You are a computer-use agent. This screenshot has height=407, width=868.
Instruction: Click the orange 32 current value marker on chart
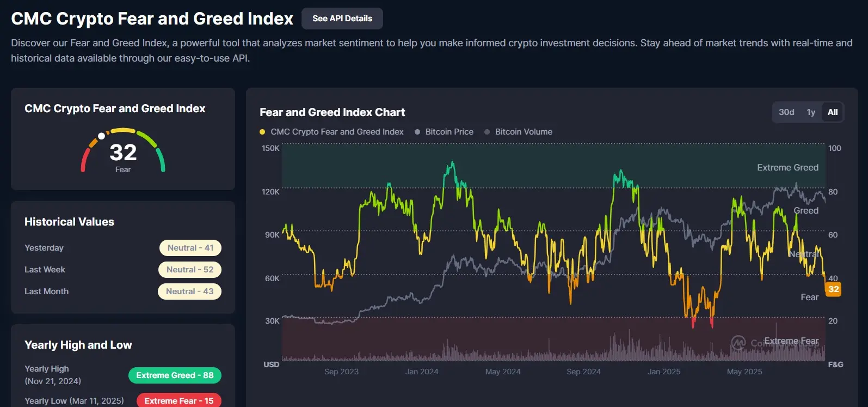pyautogui.click(x=833, y=289)
